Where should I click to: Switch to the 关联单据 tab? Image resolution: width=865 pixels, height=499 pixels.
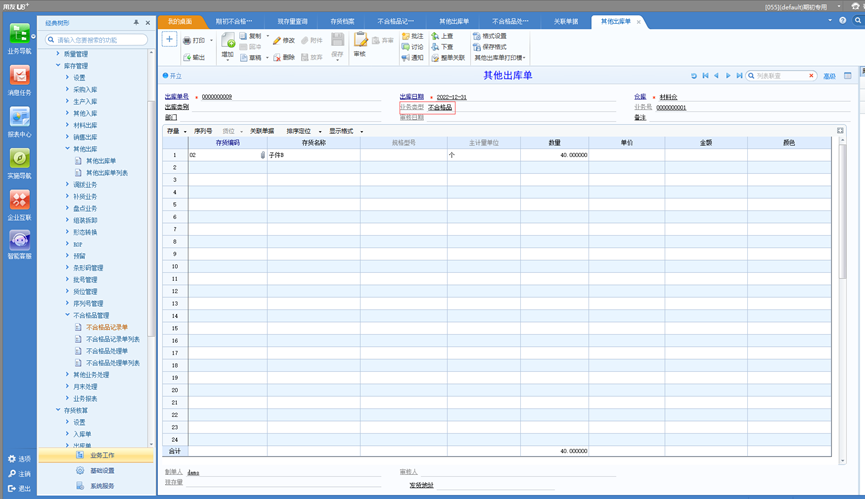click(566, 22)
